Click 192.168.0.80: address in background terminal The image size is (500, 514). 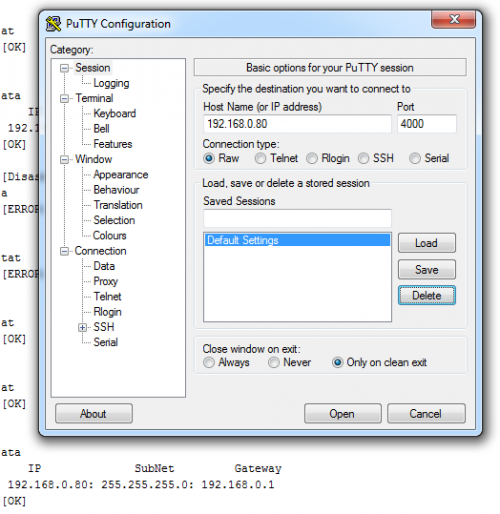click(x=51, y=485)
